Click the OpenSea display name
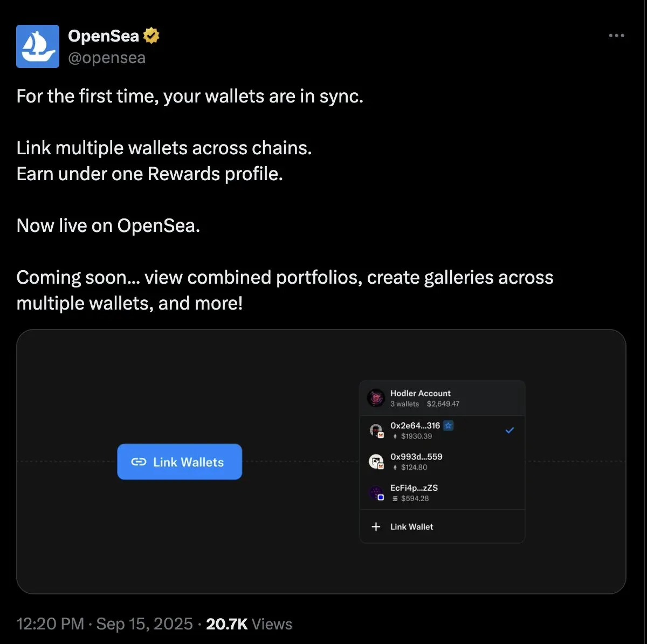Viewport: 647px width, 644px height. 104,36
